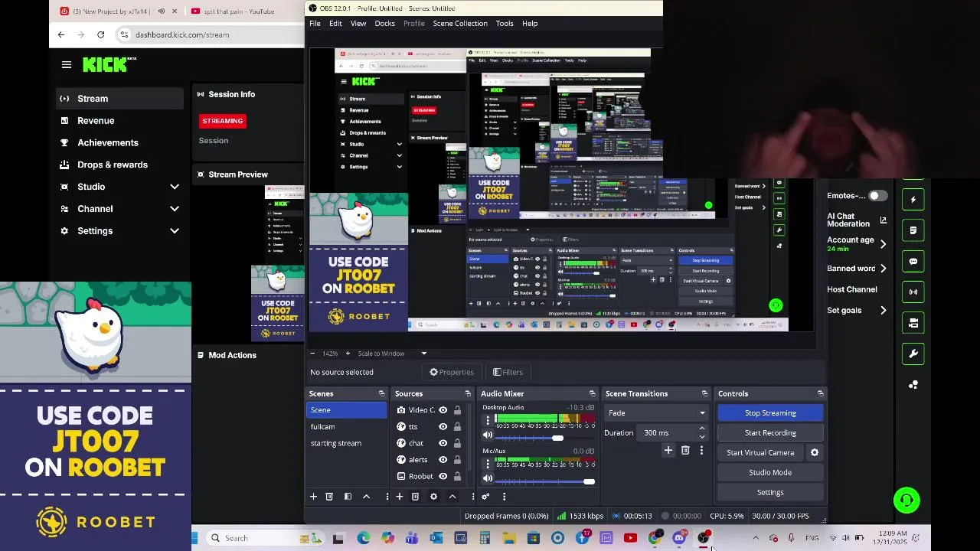The image size is (980, 551).
Task: Open Audio Mixer toolbar three-dot menu
Action: [x=504, y=497]
